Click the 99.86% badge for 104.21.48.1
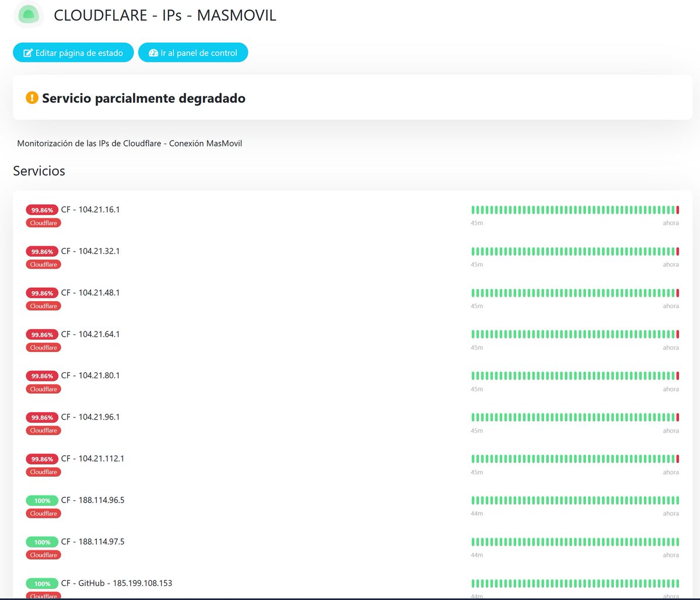The height and width of the screenshot is (600, 700). [42, 293]
